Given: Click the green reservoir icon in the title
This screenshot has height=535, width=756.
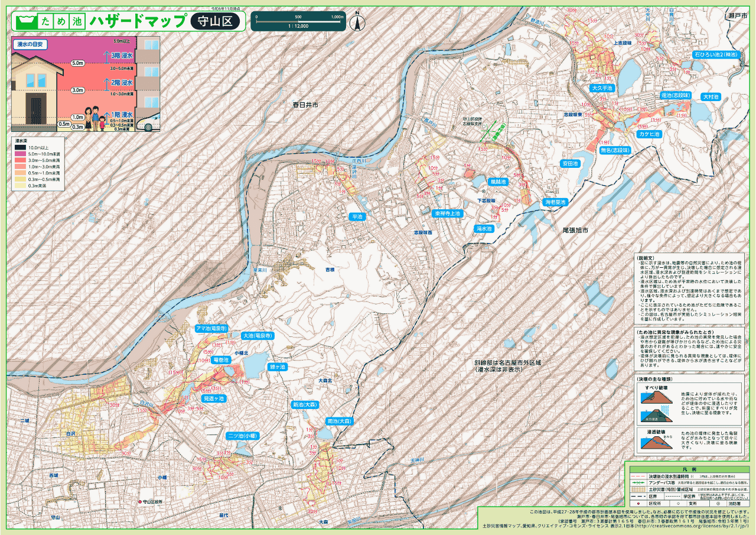Looking at the screenshot, I should pos(25,22).
